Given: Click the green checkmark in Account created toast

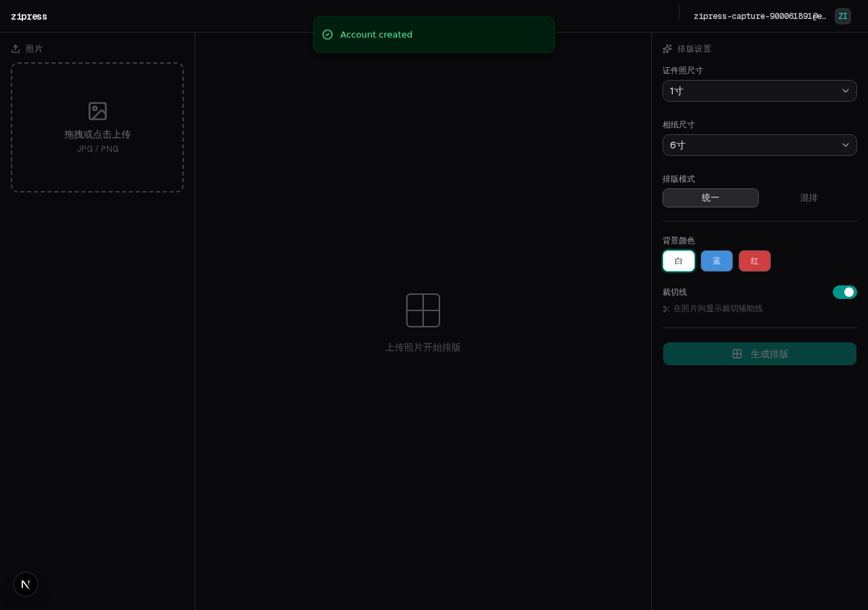Looking at the screenshot, I should click(x=328, y=35).
